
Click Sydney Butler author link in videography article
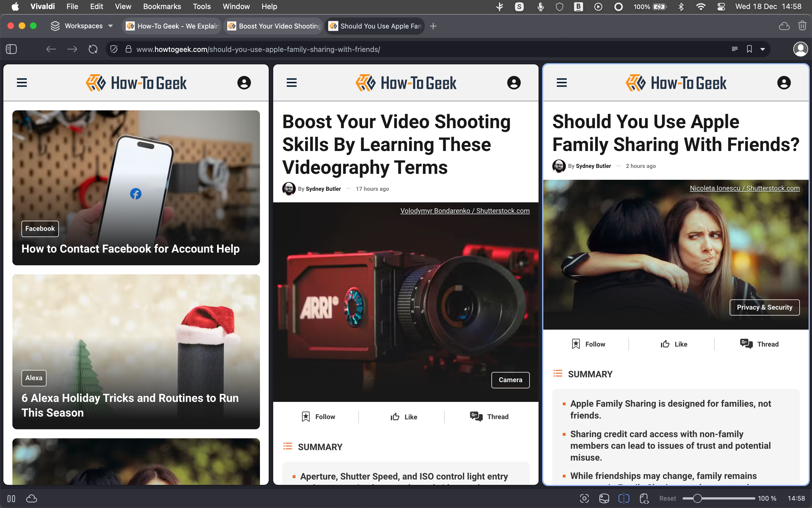[323, 189]
